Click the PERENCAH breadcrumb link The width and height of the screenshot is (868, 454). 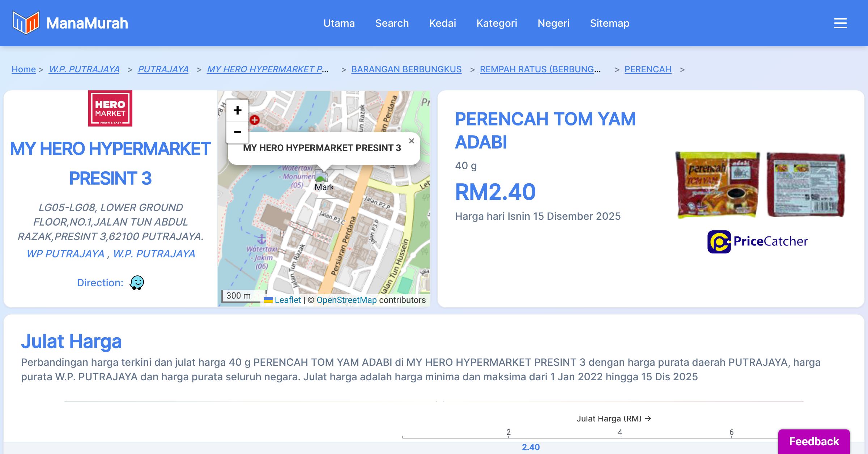coord(647,69)
